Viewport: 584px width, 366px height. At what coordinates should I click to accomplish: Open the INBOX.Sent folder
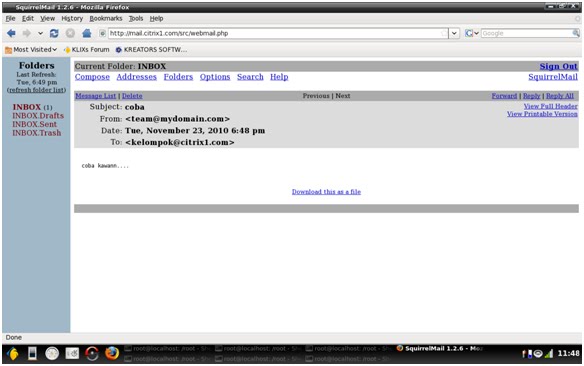coord(35,124)
